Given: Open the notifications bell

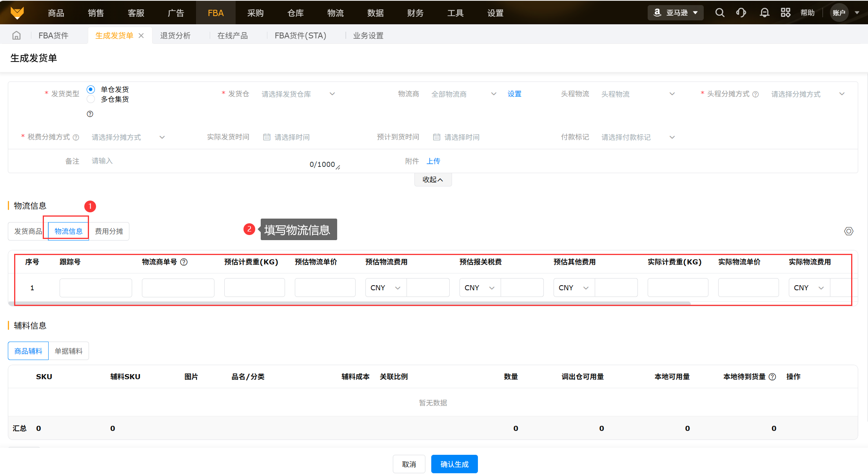Looking at the screenshot, I should coord(764,13).
